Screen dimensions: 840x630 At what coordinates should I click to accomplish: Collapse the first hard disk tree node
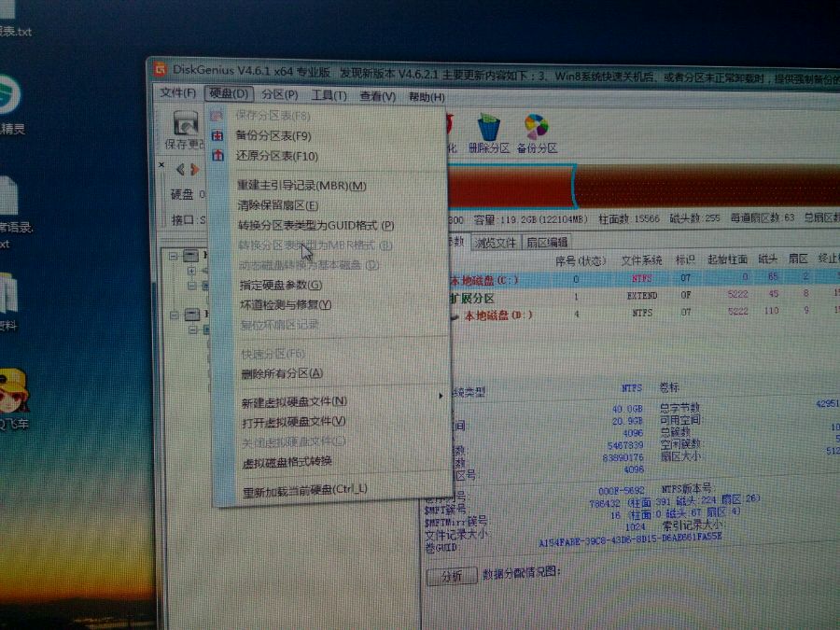click(174, 256)
